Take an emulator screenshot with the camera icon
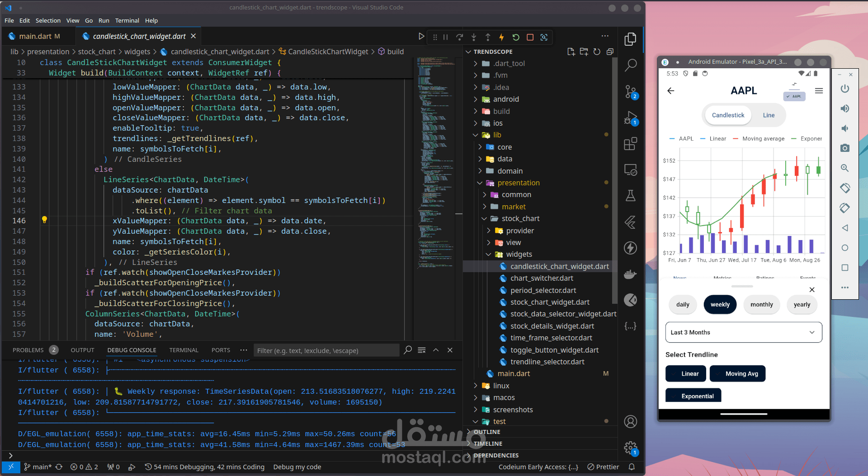This screenshot has height=476, width=868. pos(844,148)
